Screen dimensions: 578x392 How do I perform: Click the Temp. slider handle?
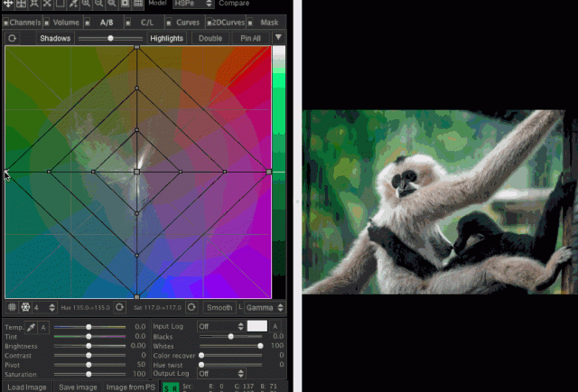(x=89, y=327)
